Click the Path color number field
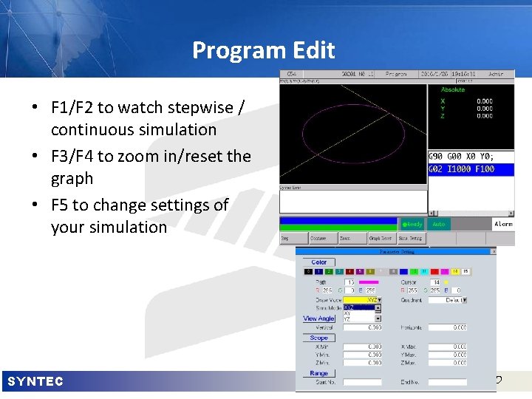 (x=349, y=282)
